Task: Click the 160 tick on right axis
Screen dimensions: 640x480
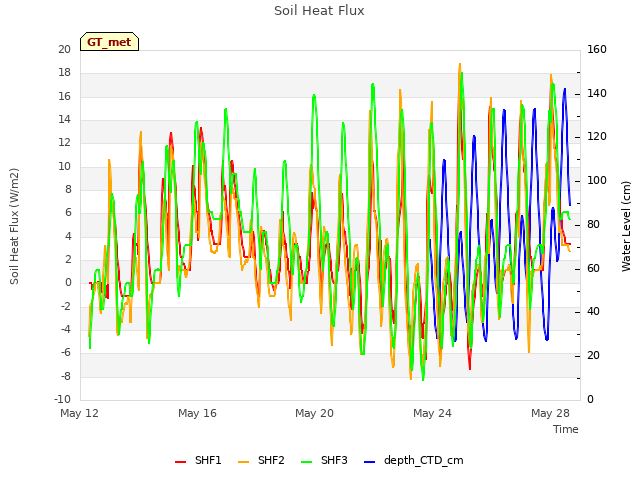Action: click(597, 49)
